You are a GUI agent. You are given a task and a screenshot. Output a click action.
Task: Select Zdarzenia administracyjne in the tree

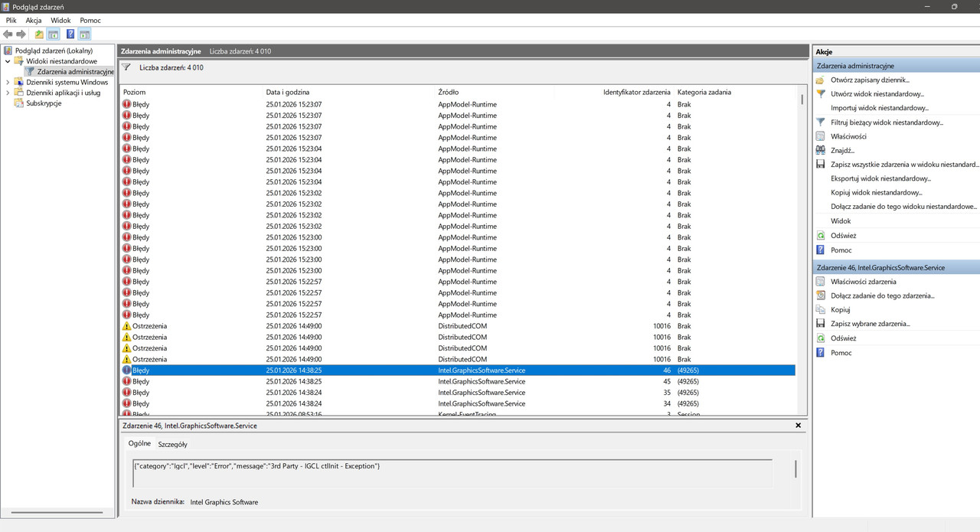(x=75, y=72)
